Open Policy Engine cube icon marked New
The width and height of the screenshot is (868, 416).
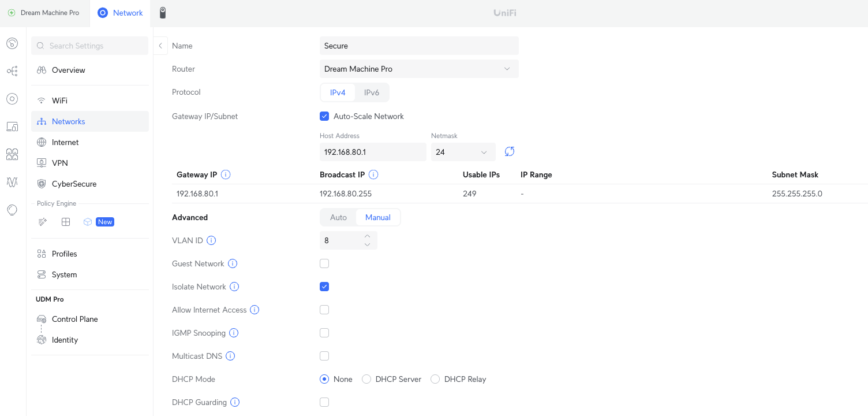click(x=88, y=222)
